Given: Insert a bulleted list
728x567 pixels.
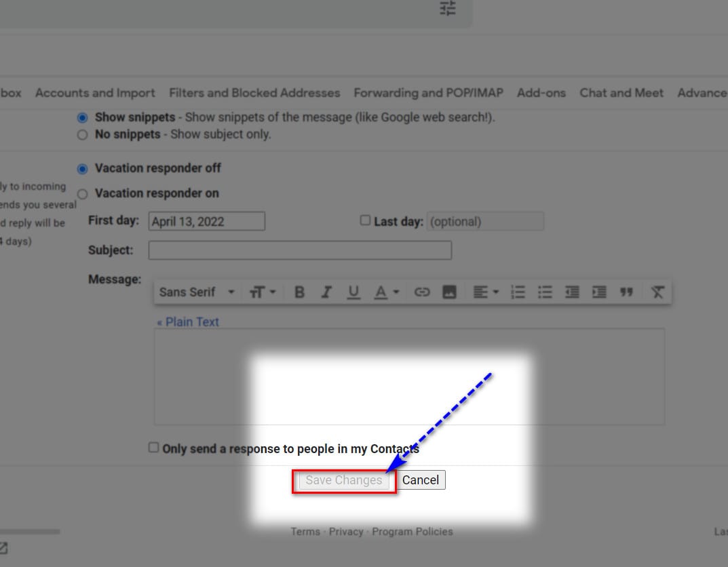Looking at the screenshot, I should point(545,292).
